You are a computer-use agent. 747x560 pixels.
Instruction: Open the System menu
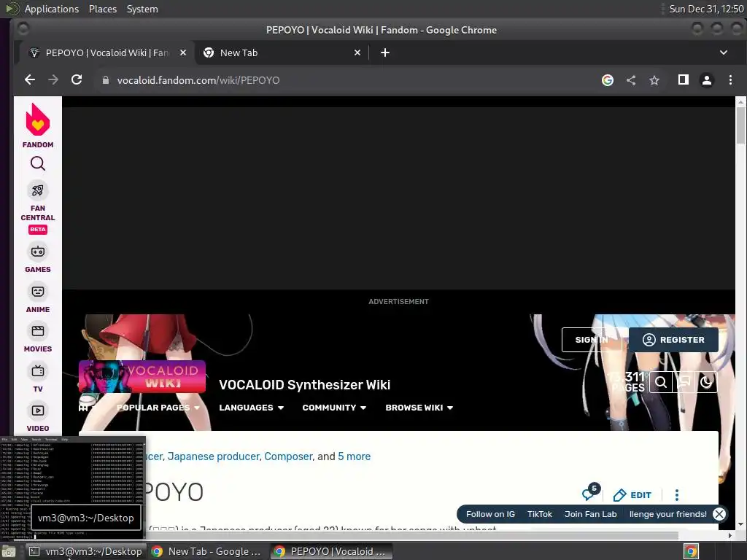142,9
